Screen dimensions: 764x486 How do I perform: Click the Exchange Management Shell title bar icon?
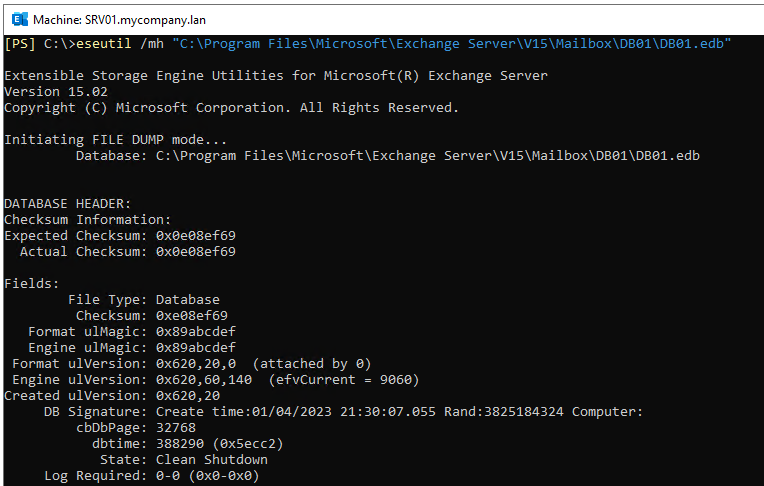click(19, 19)
